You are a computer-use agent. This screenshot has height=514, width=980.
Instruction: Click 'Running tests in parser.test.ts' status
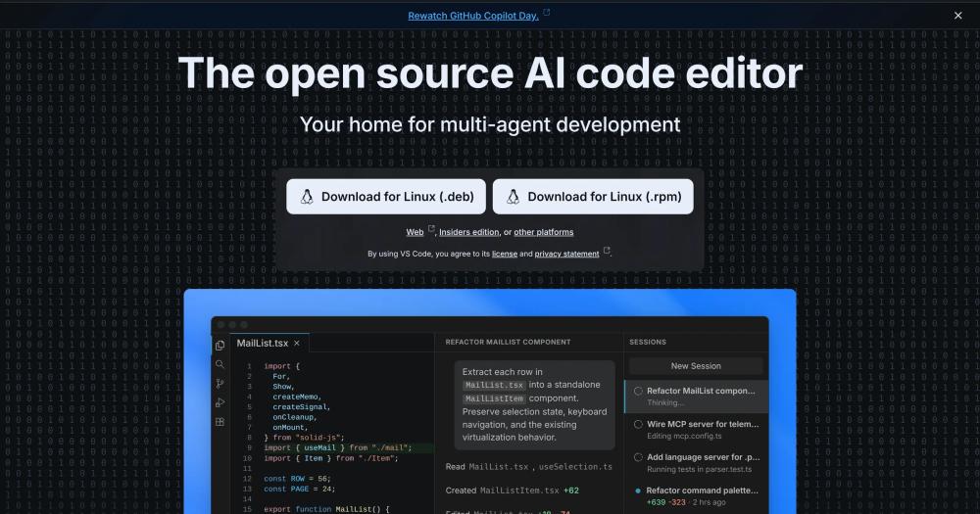[x=700, y=469]
